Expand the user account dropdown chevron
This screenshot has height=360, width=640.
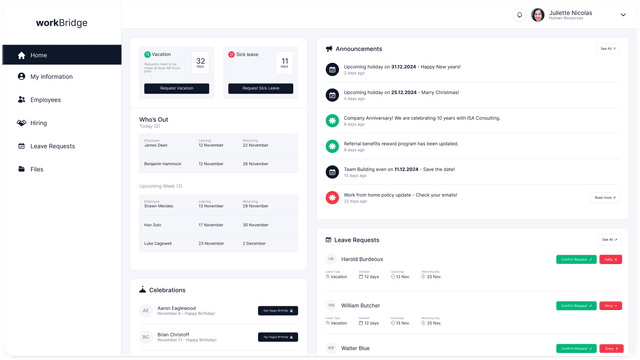pos(623,15)
